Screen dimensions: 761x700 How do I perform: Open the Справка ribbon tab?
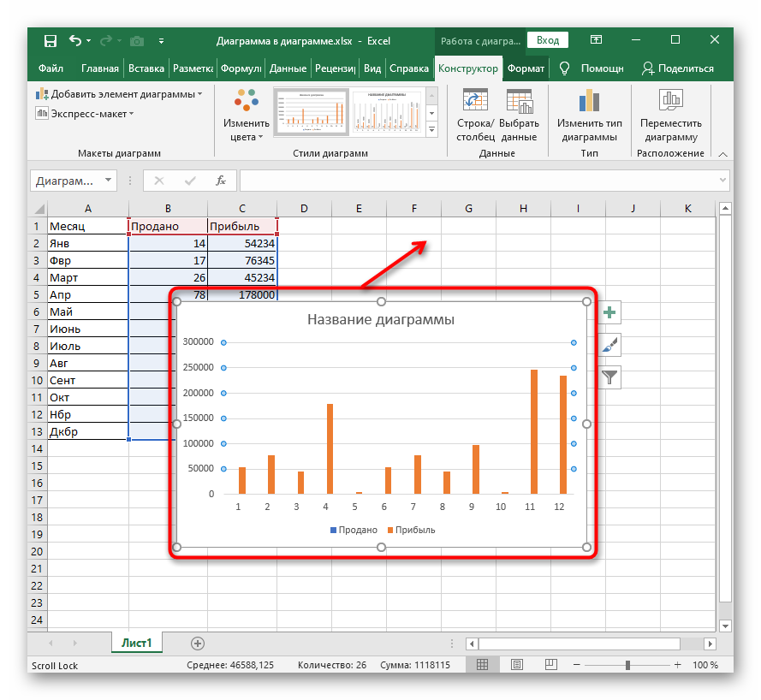tap(409, 68)
